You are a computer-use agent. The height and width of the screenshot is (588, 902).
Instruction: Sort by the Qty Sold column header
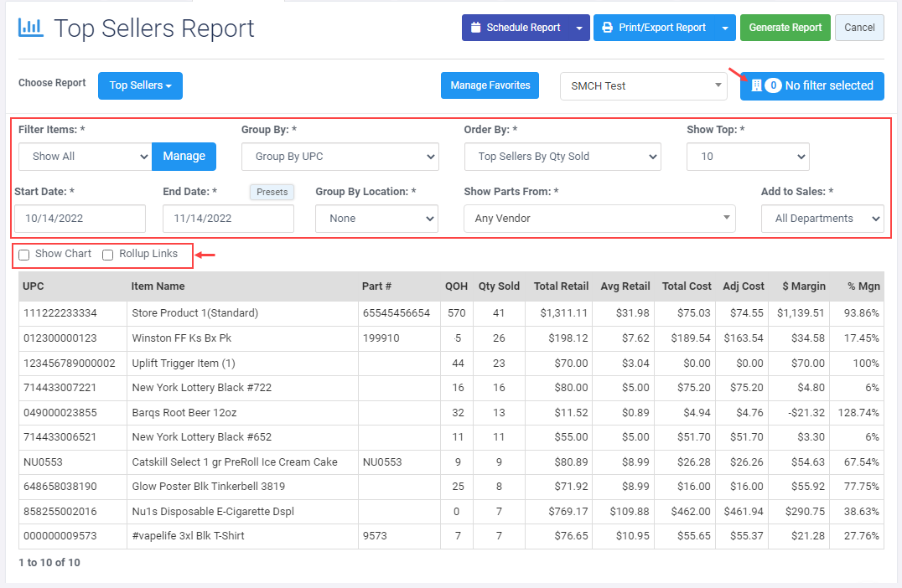[x=499, y=286]
